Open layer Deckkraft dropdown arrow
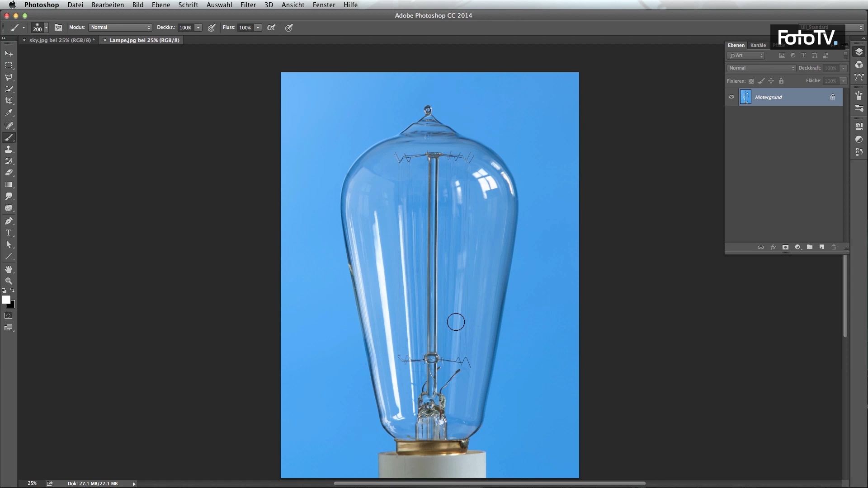The width and height of the screenshot is (868, 488). 843,68
